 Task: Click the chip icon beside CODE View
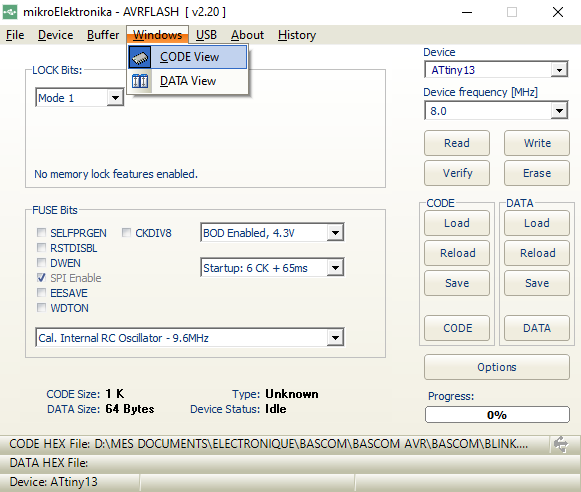140,57
